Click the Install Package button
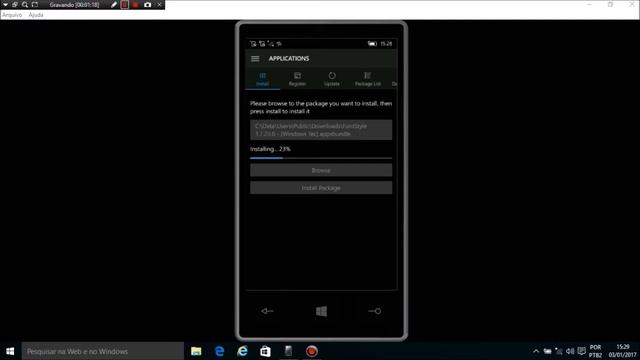This screenshot has height=360, width=640. tap(321, 188)
